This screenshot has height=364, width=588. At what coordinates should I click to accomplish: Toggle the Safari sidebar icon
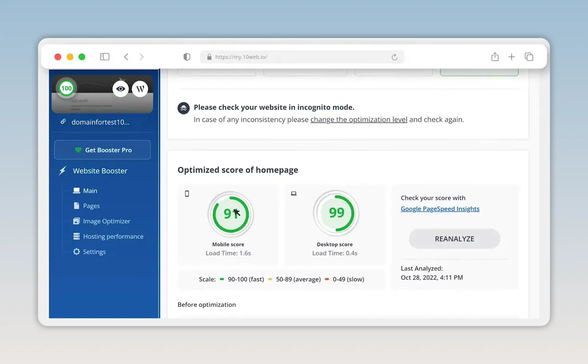[105, 57]
